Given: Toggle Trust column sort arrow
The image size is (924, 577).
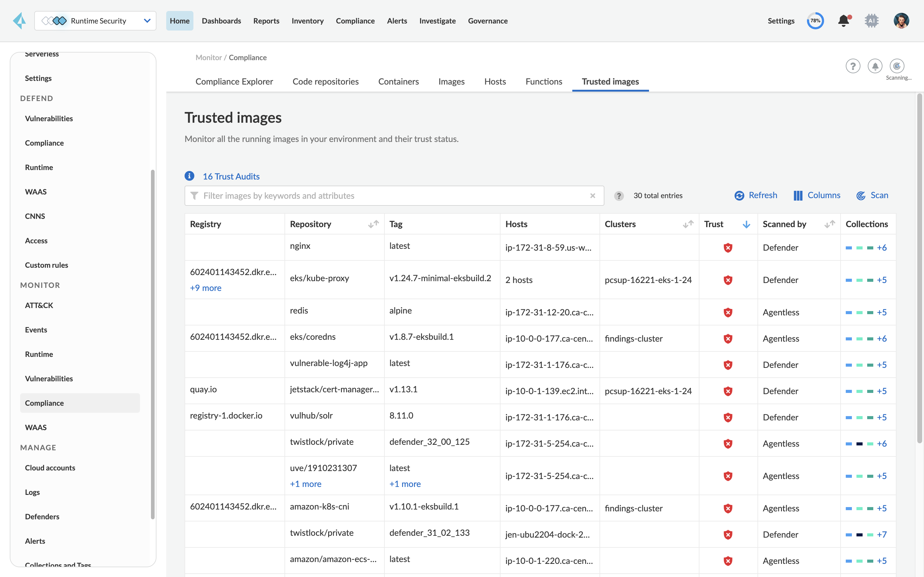Looking at the screenshot, I should pyautogui.click(x=746, y=224).
